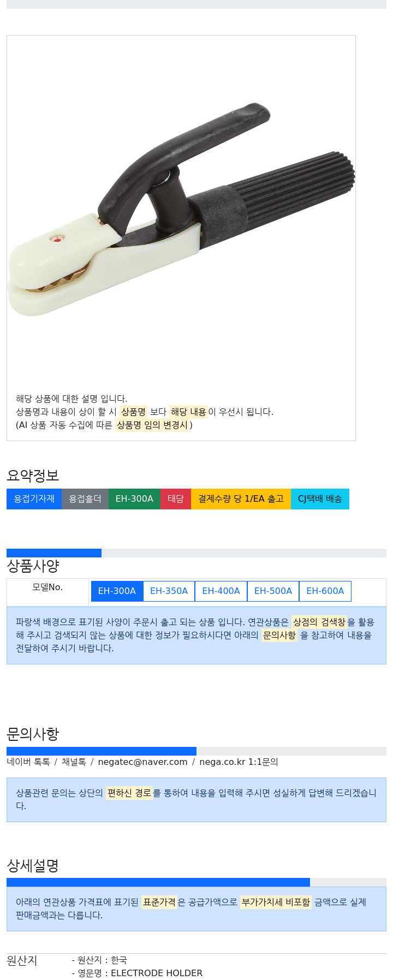Click the green EH-300A summary tag
Screen dimensions: 393x980
pos(134,499)
